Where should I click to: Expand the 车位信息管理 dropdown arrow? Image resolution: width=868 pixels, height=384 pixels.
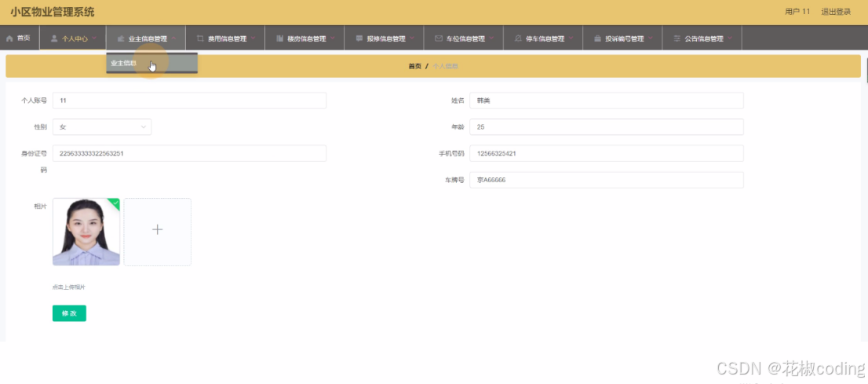[491, 38]
